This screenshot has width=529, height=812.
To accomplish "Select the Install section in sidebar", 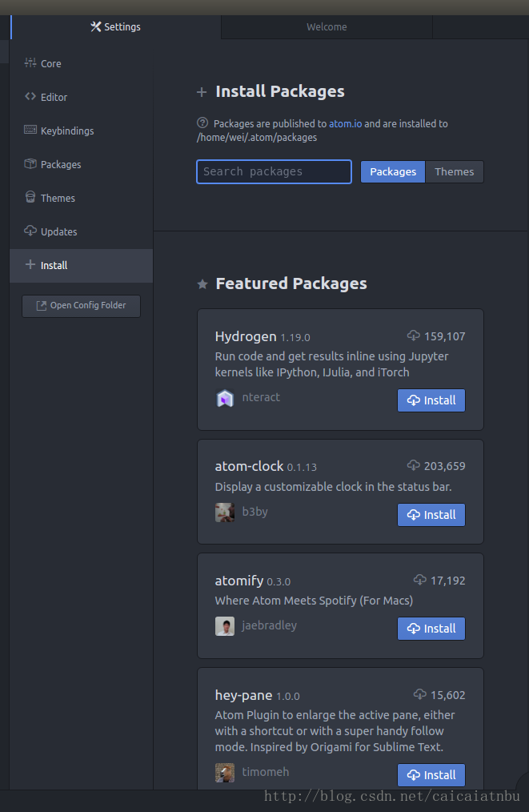I will coord(54,265).
